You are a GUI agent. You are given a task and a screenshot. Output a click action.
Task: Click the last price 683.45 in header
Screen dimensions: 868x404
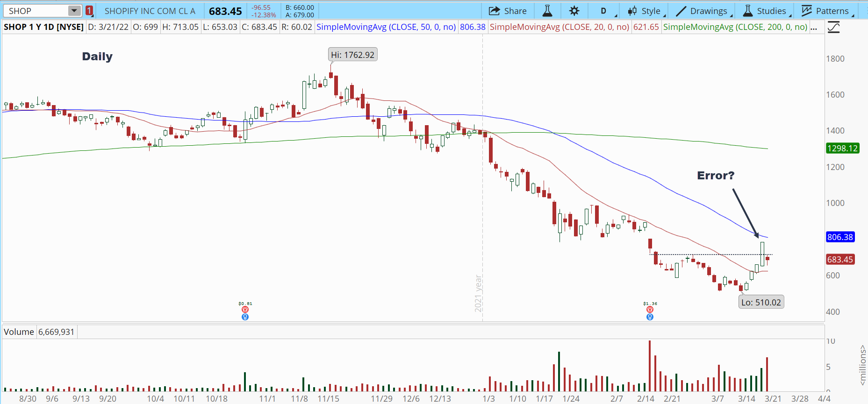225,11
